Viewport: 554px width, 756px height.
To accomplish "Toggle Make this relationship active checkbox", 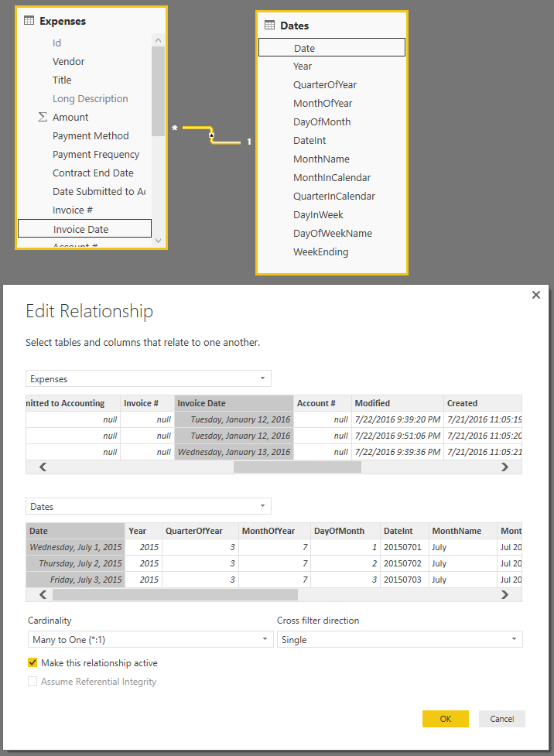I will 32,662.
